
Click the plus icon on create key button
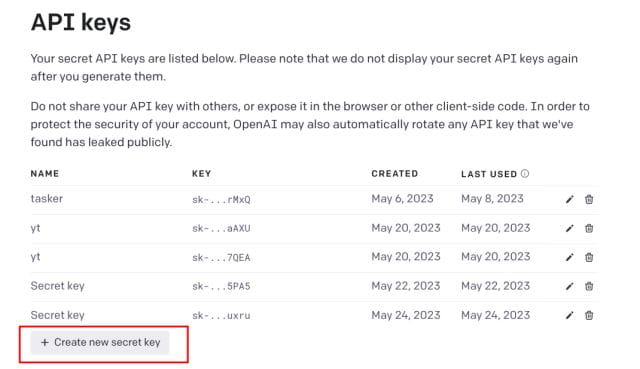(x=45, y=342)
